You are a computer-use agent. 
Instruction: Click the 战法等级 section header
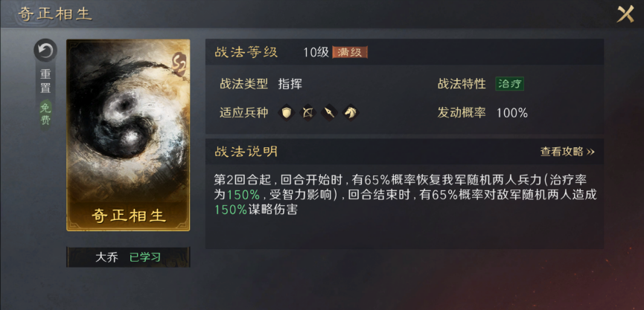(246, 52)
